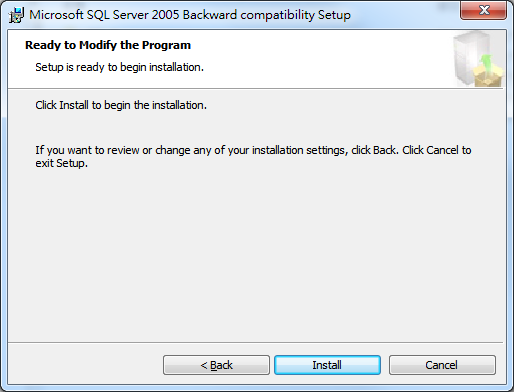This screenshot has height=392, width=514.
Task: Click the 'Ready to Modify the Program' heading
Action: point(108,45)
